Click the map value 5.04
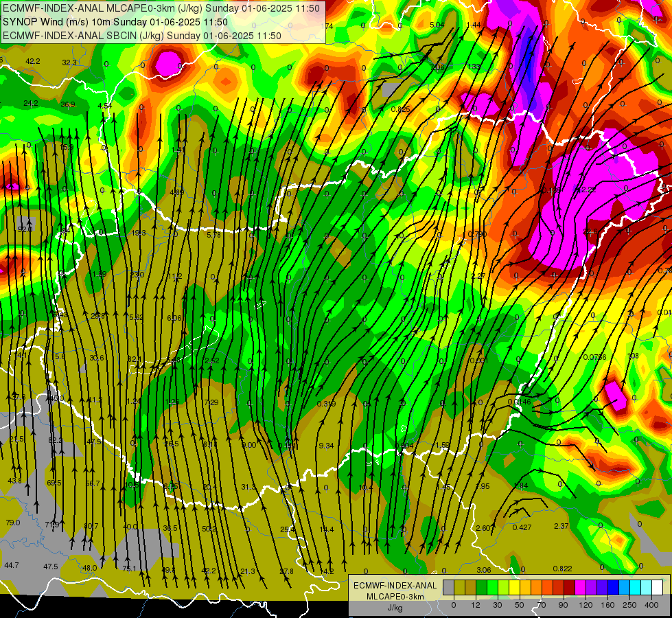 tap(437, 25)
